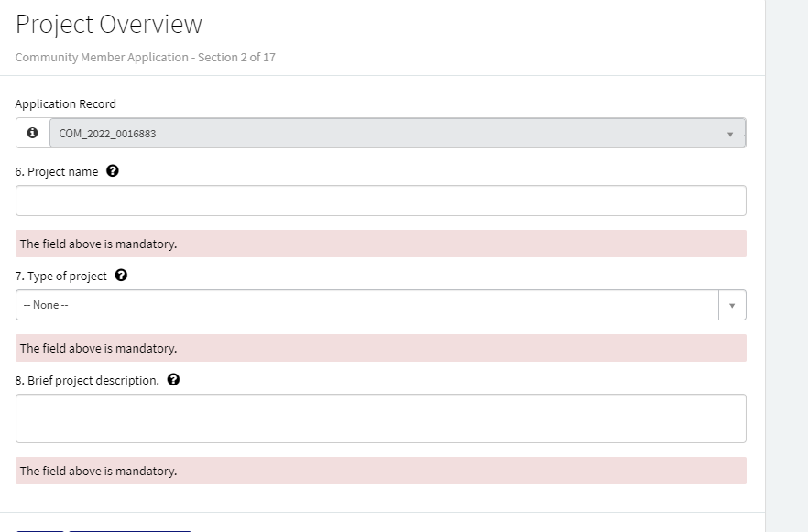Viewport: 808px width, 532px height.
Task: Click the Application Record dropdown arrow
Action: click(x=730, y=134)
